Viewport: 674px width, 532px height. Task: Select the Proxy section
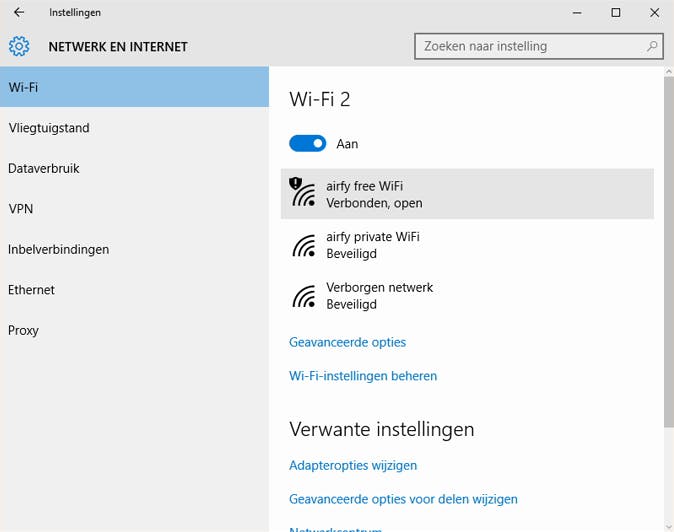click(24, 330)
